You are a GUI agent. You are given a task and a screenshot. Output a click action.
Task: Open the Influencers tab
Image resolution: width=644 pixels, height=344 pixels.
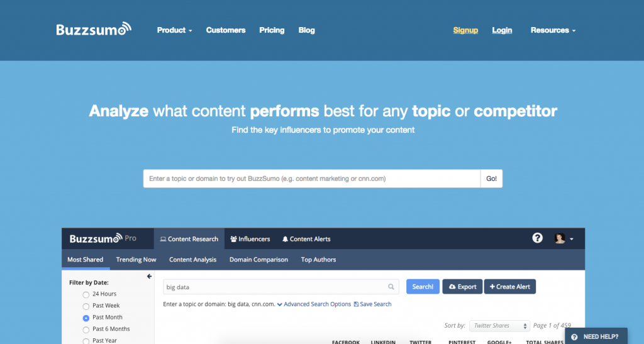[250, 239]
